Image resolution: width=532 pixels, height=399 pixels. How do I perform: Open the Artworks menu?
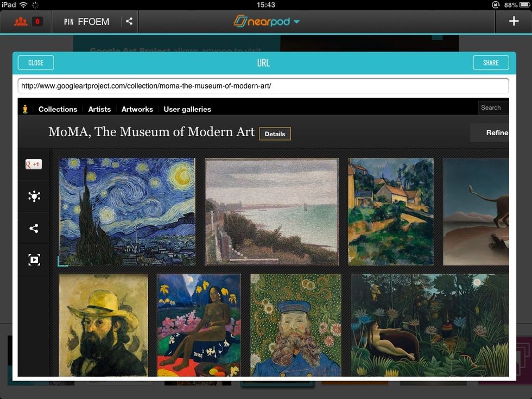click(137, 109)
